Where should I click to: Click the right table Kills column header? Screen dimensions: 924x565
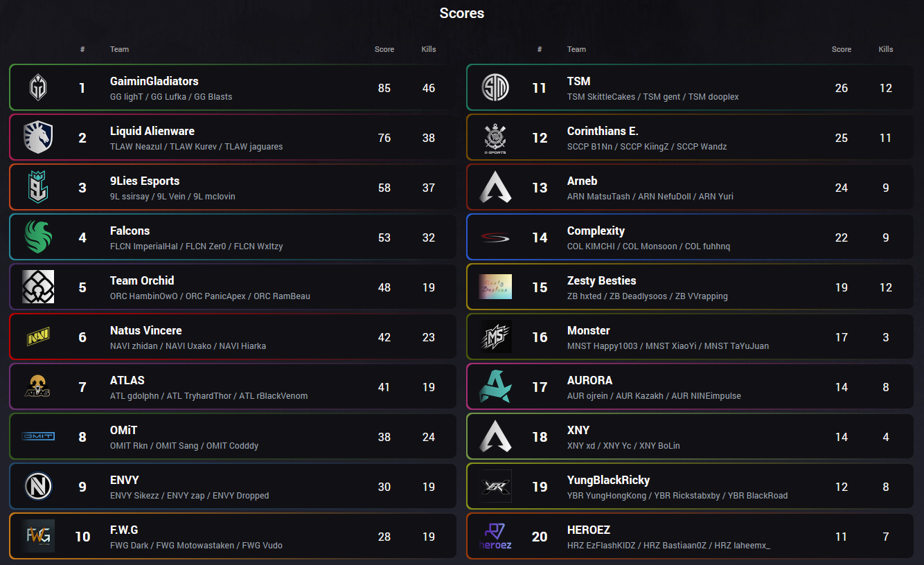click(886, 49)
